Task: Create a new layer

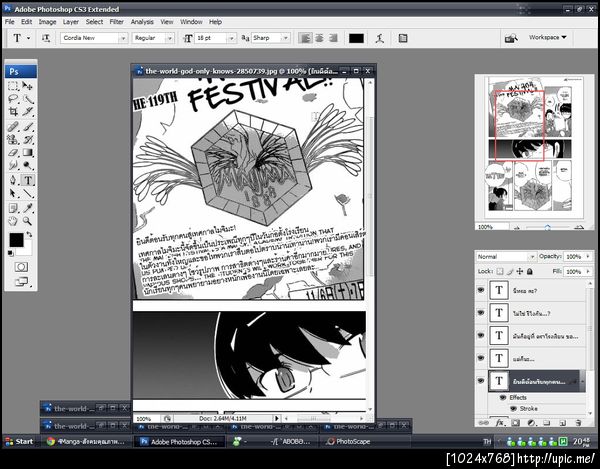Action: tap(562, 423)
